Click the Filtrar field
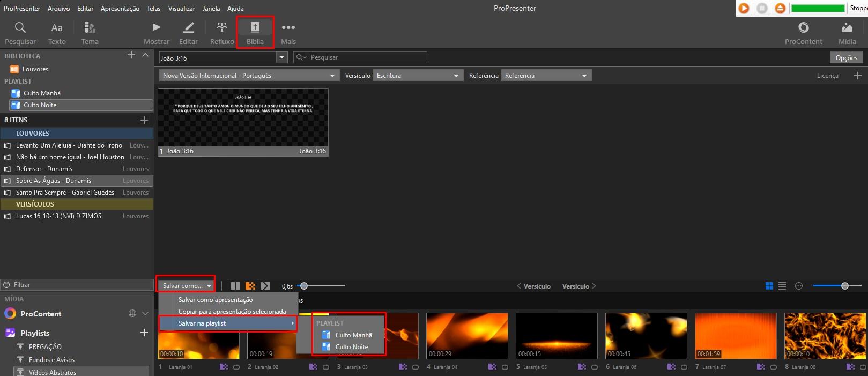The height and width of the screenshot is (376, 868). (x=77, y=285)
